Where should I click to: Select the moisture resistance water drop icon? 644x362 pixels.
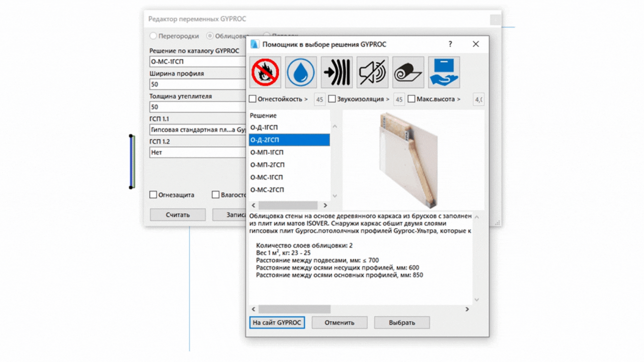[301, 72]
